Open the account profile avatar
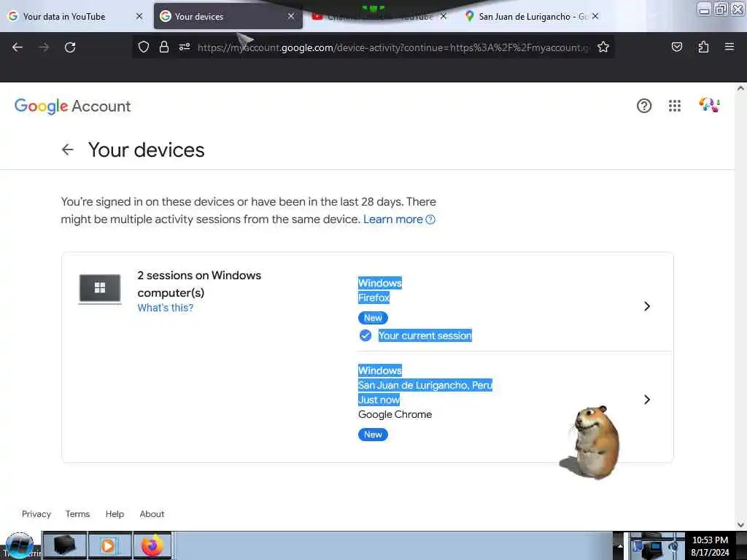Image resolution: width=747 pixels, height=560 pixels. click(709, 105)
